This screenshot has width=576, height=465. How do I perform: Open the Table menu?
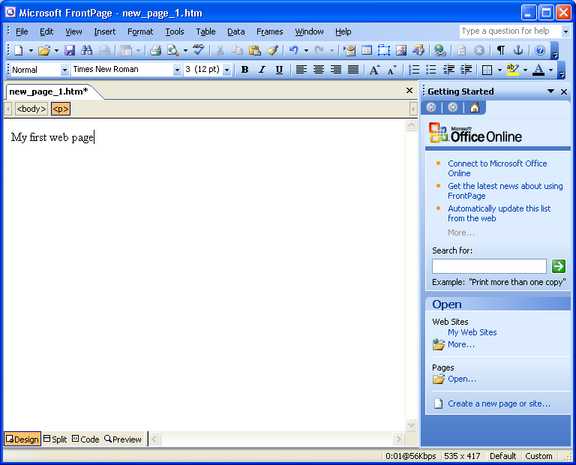point(206,32)
